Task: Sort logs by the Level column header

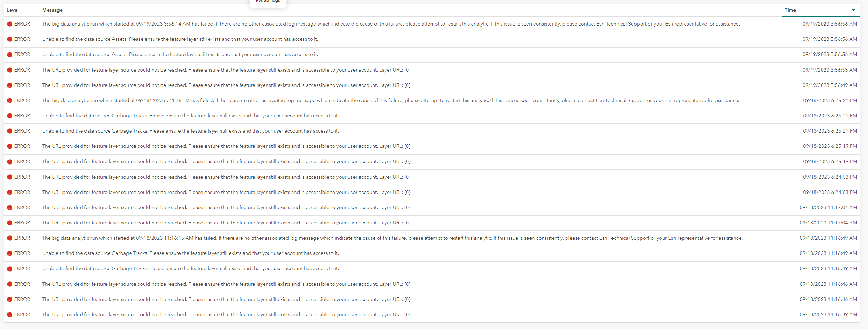Action: (13, 10)
